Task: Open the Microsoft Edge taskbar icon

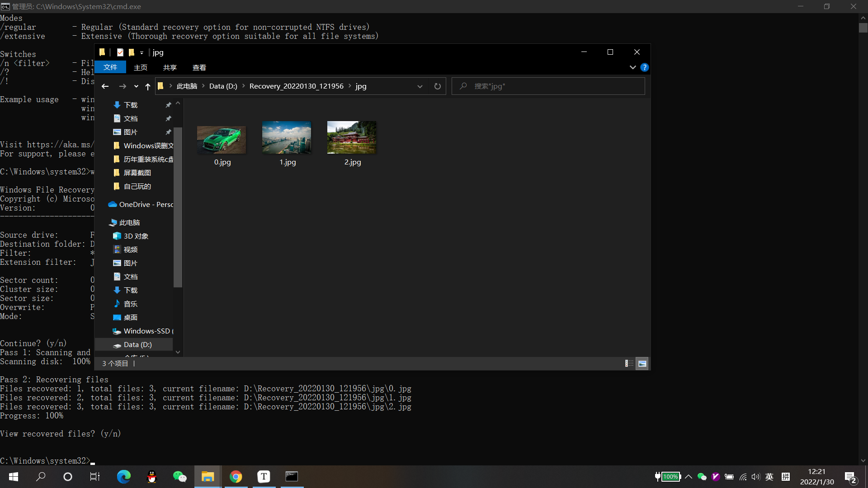Action: click(123, 476)
